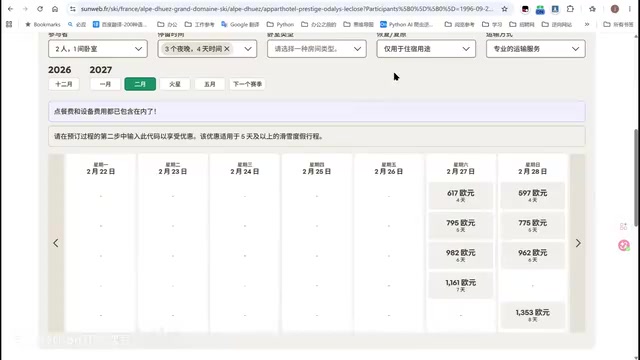This screenshot has width=640, height=360.
Task: Click the promo code notice banner
Action: point(317,136)
